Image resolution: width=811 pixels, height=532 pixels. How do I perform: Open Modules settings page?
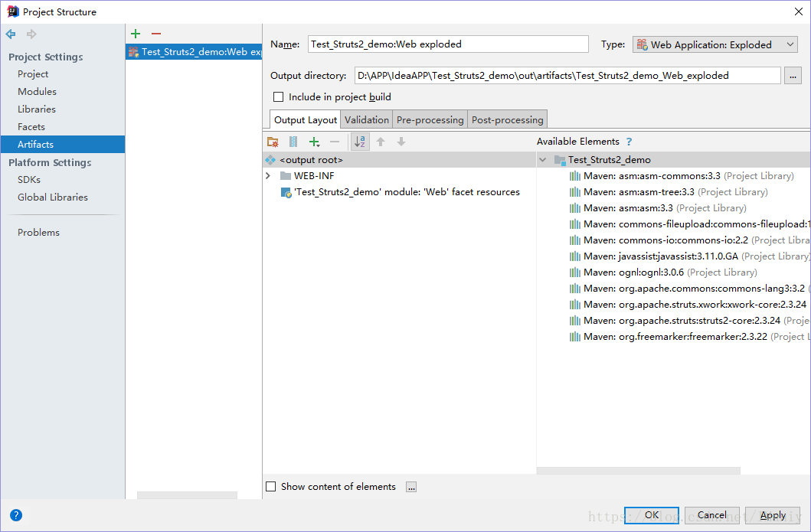click(x=38, y=92)
